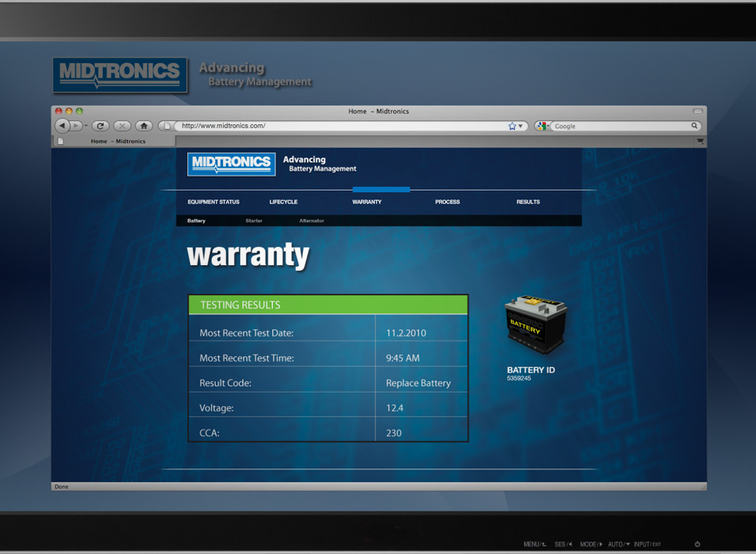Open the history dropdown beside forward arrow

(86, 126)
